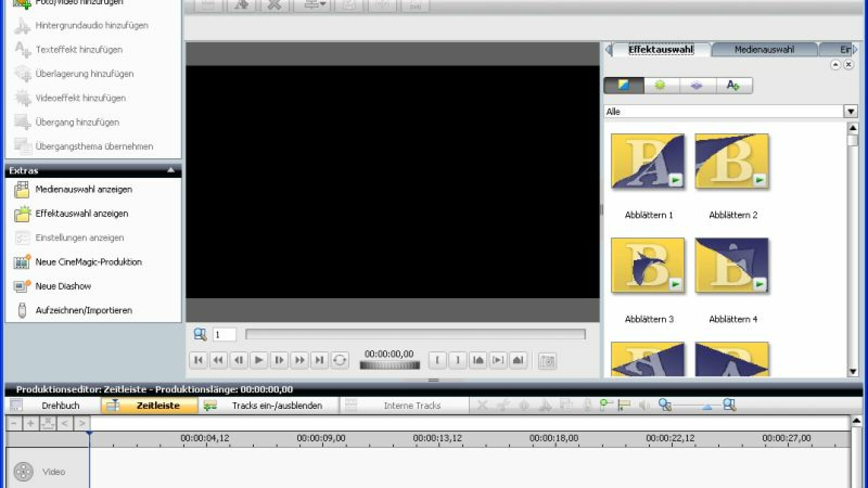Click the mark-in bracket button
This screenshot has width=868, height=488.
pos(437,360)
